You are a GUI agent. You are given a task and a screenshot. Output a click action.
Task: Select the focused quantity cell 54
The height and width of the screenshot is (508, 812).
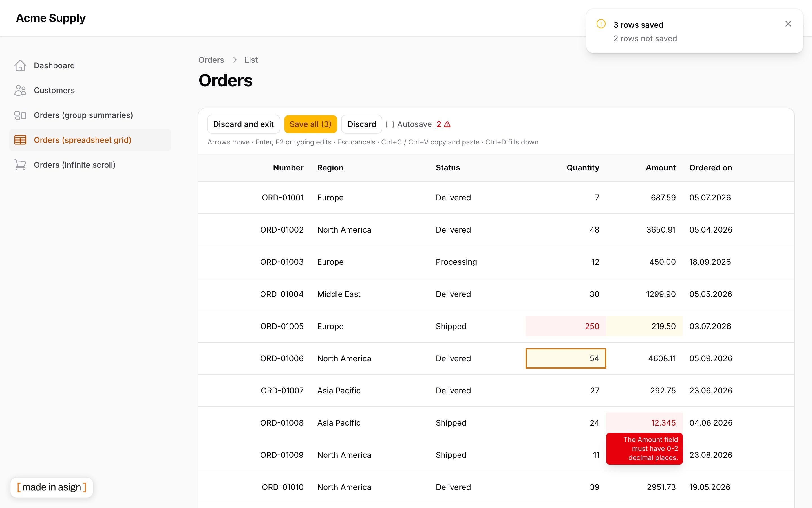[566, 358]
